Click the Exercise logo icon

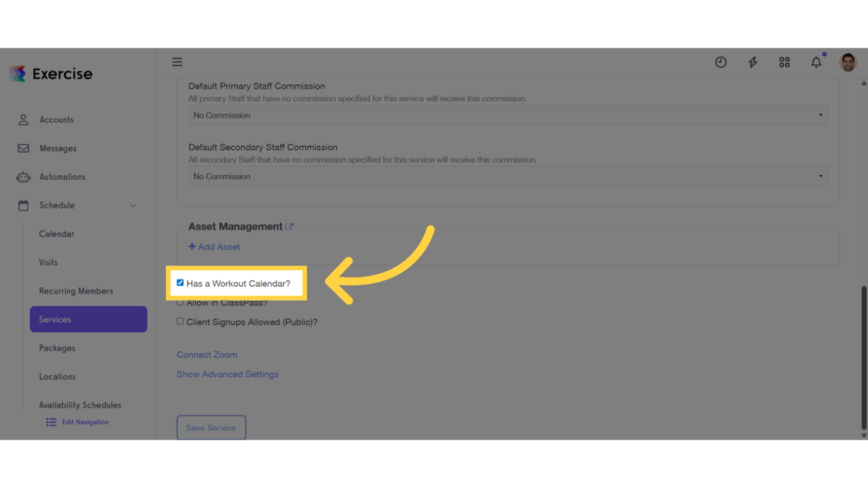coord(18,74)
